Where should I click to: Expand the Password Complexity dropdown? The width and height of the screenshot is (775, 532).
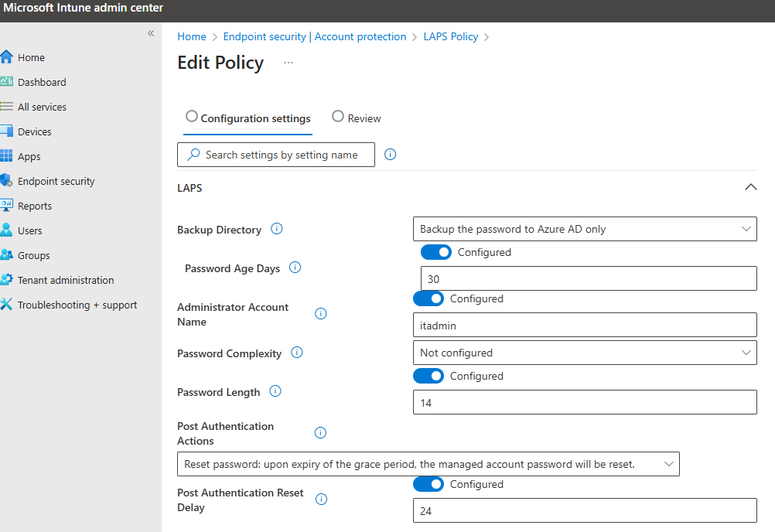(x=584, y=353)
